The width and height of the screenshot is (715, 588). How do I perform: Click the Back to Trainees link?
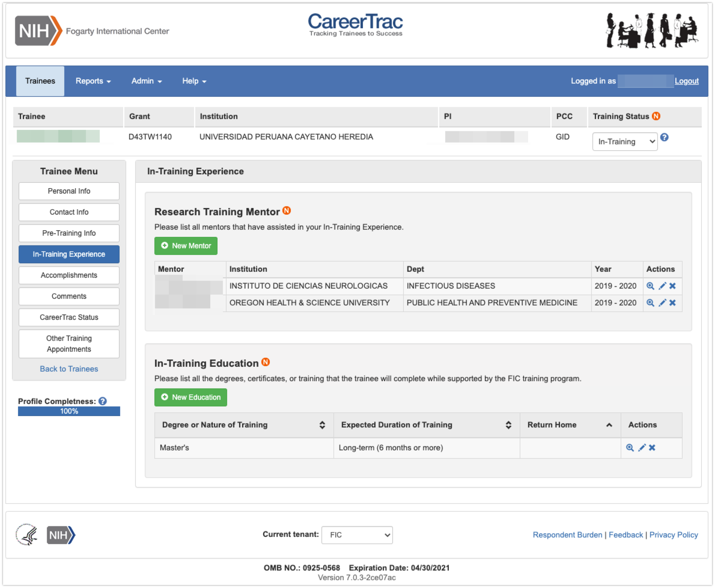[69, 369]
